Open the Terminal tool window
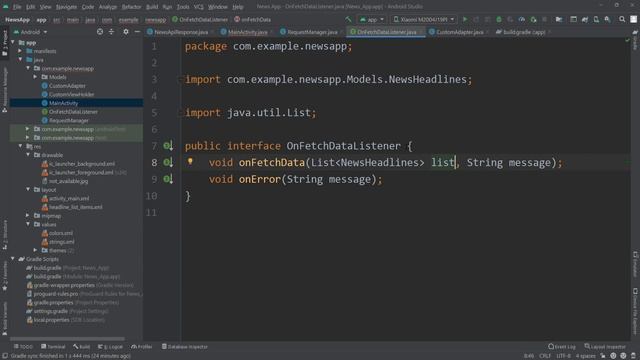Screen dimensions: 640x360 [x=53, y=347]
